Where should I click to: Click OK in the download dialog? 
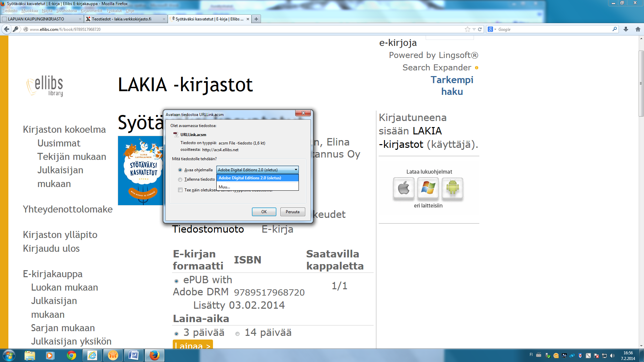(264, 212)
